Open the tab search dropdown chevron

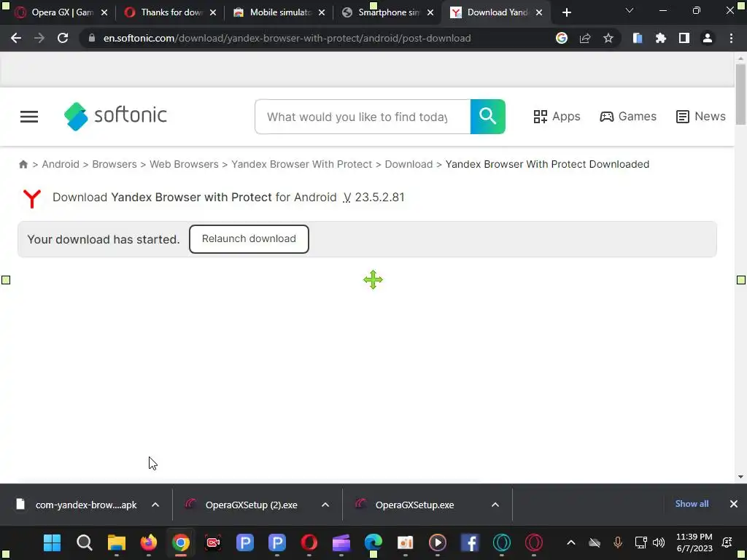pyautogui.click(x=630, y=10)
